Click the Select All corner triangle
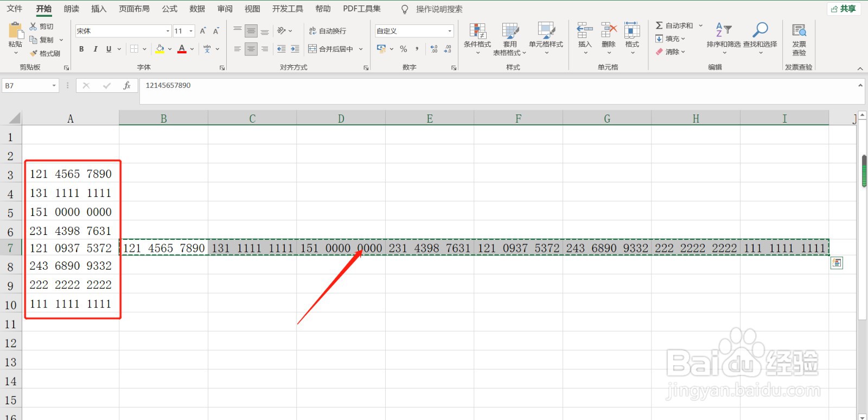Image resolution: width=868 pixels, height=420 pixels. pos(15,118)
